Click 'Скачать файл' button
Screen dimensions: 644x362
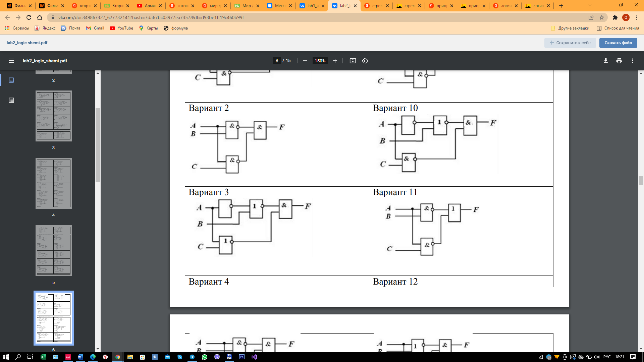click(x=618, y=43)
